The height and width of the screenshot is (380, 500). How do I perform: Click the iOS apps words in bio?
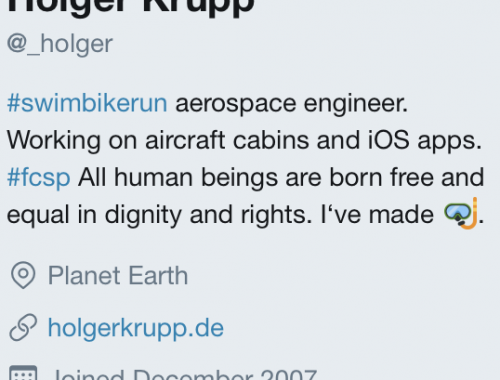tap(425, 141)
